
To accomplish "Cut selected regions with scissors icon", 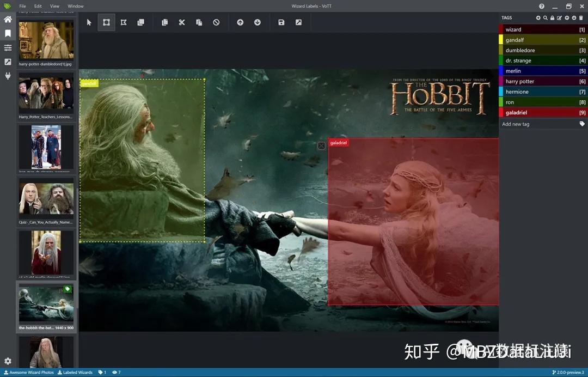I will click(182, 22).
